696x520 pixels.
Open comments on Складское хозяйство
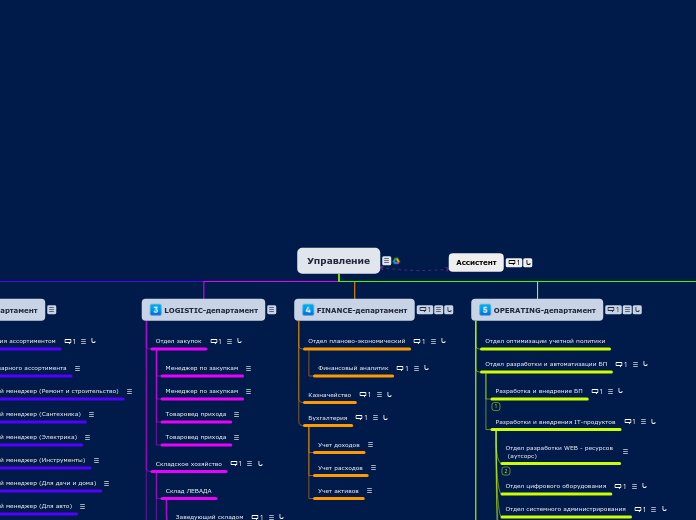[x=236, y=464]
